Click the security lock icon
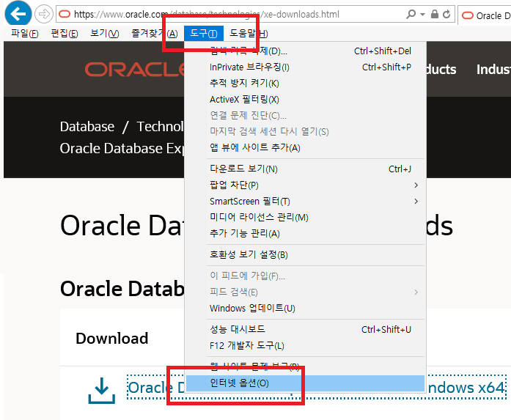Screen dimensions: 511x420 (x=435, y=14)
